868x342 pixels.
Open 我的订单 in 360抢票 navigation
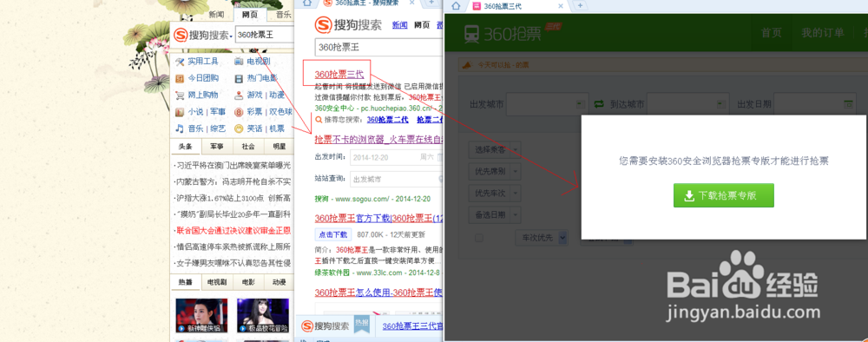(823, 33)
